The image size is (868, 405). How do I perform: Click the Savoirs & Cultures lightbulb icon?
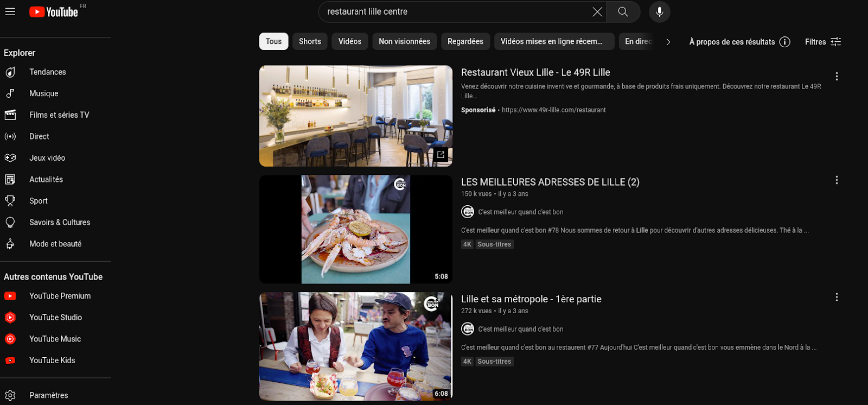(10, 222)
